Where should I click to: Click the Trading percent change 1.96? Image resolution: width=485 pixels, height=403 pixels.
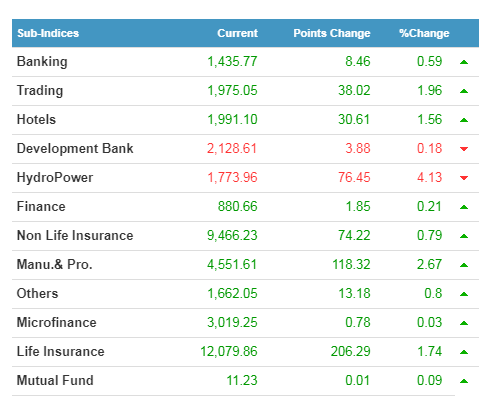[430, 90]
